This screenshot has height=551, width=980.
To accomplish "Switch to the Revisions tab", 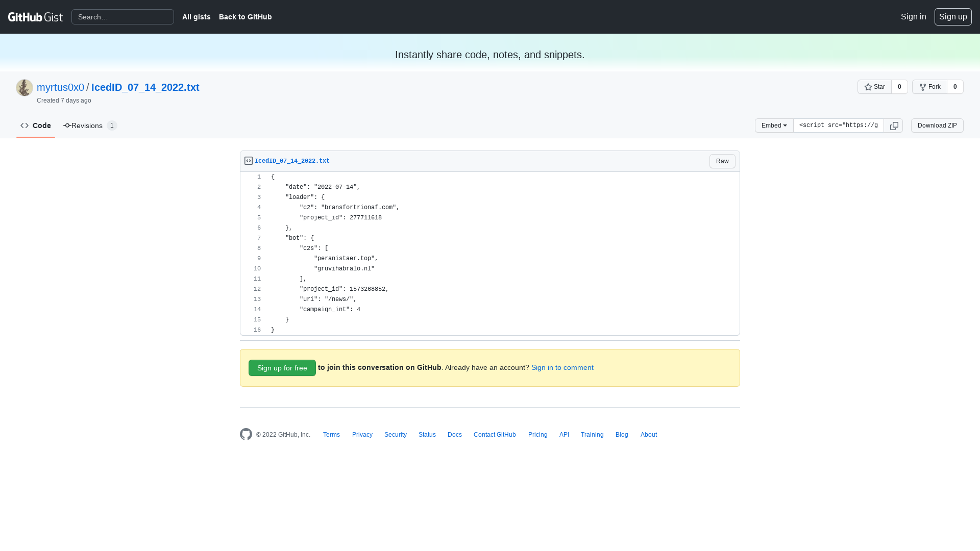I will (87, 126).
